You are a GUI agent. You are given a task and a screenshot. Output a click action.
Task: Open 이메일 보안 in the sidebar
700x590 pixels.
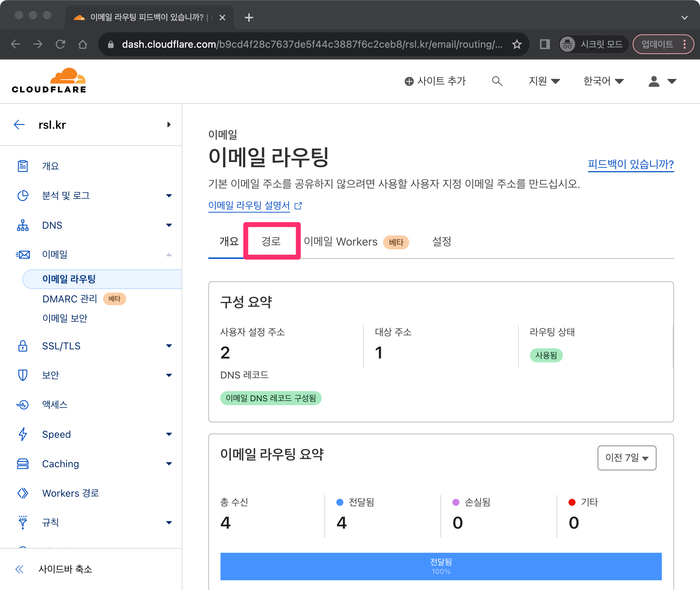pyautogui.click(x=65, y=318)
